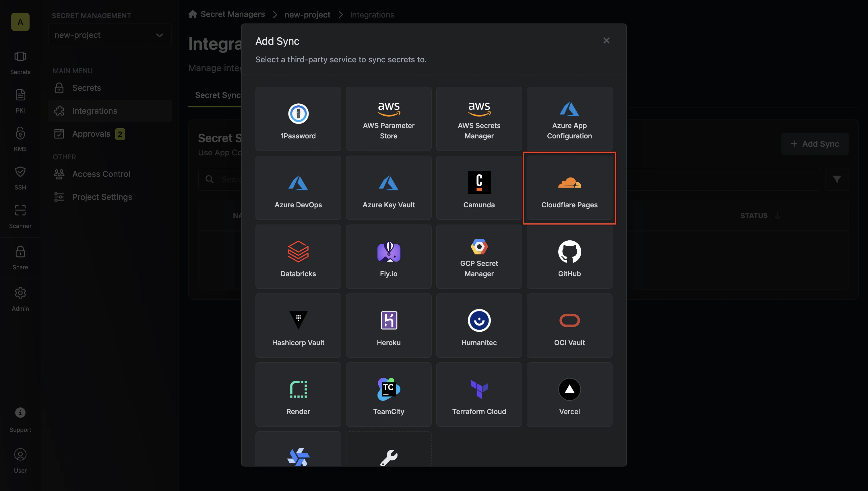The image size is (868, 491).
Task: Open Project Settings menu item
Action: click(110, 197)
